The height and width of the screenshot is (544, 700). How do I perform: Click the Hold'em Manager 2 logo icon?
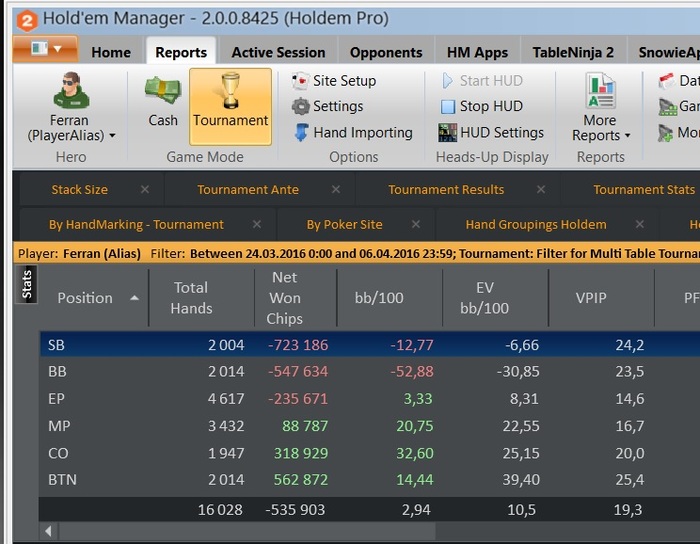point(27,21)
